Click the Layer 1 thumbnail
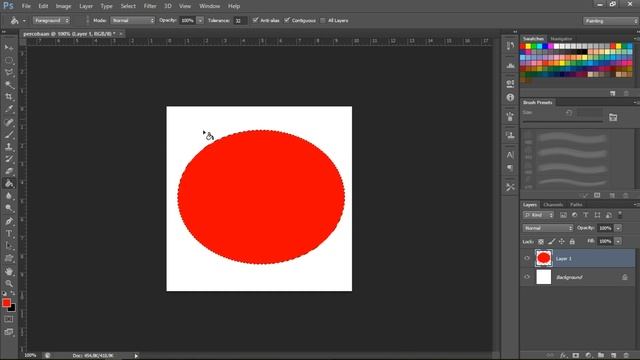The width and height of the screenshot is (640, 360). pyautogui.click(x=543, y=258)
